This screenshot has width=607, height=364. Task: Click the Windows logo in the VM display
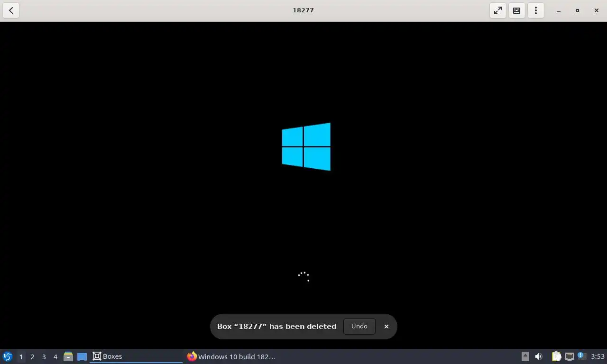[x=306, y=146]
